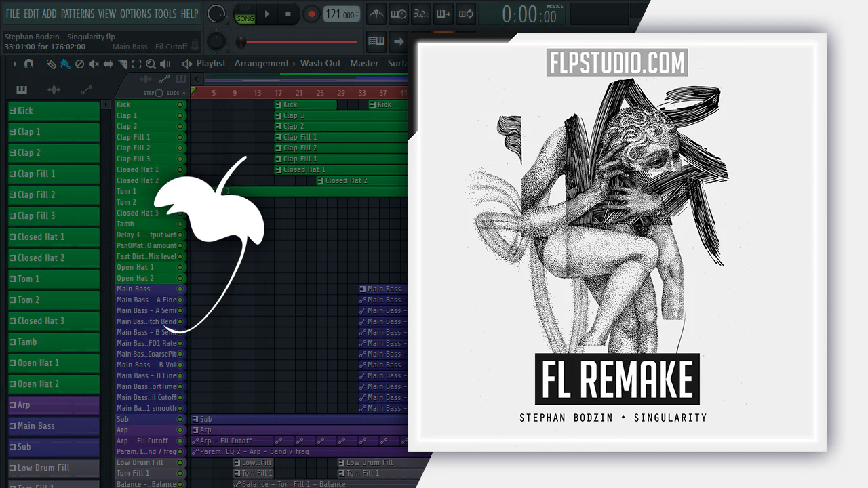
Task: Open the OPTIONS menu
Action: click(136, 14)
